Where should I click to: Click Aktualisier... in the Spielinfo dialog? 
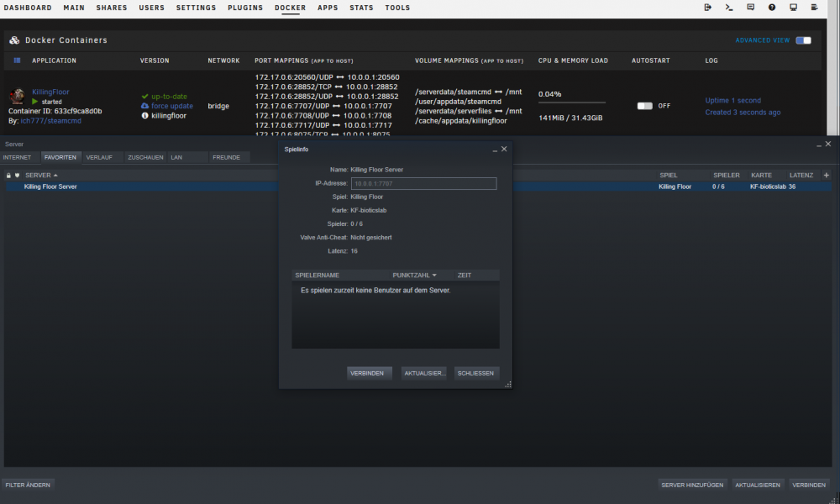pos(423,373)
